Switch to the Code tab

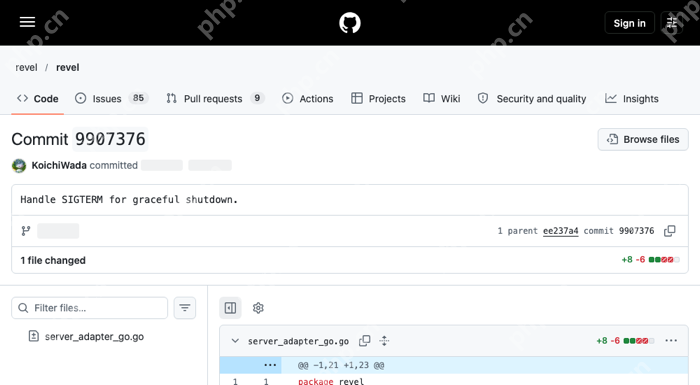[38, 99]
